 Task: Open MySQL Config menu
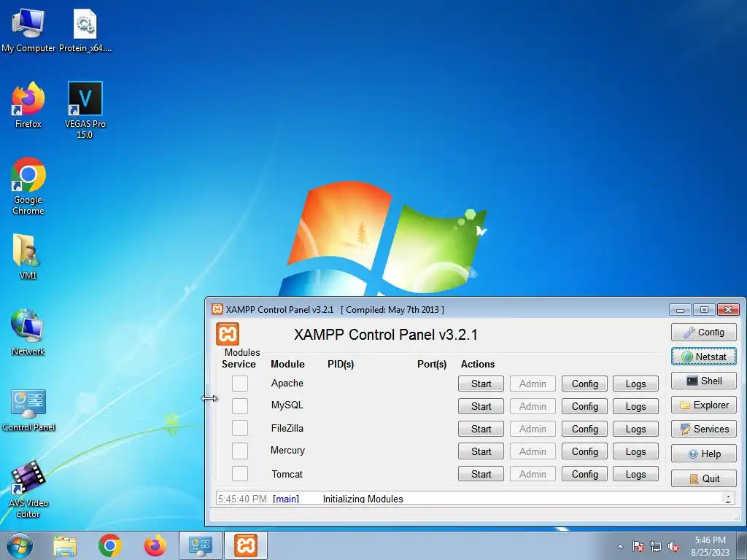point(584,406)
